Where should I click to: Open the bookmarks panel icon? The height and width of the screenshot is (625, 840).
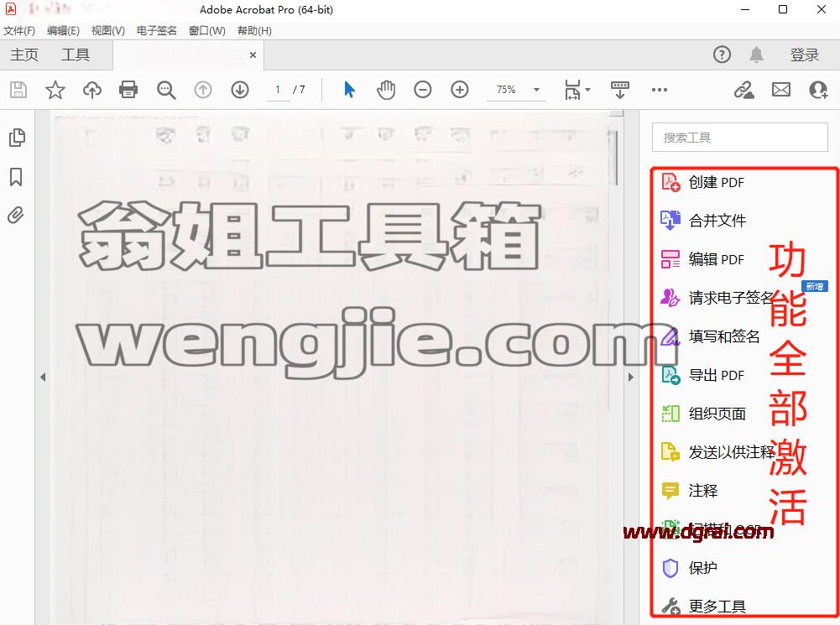16,177
